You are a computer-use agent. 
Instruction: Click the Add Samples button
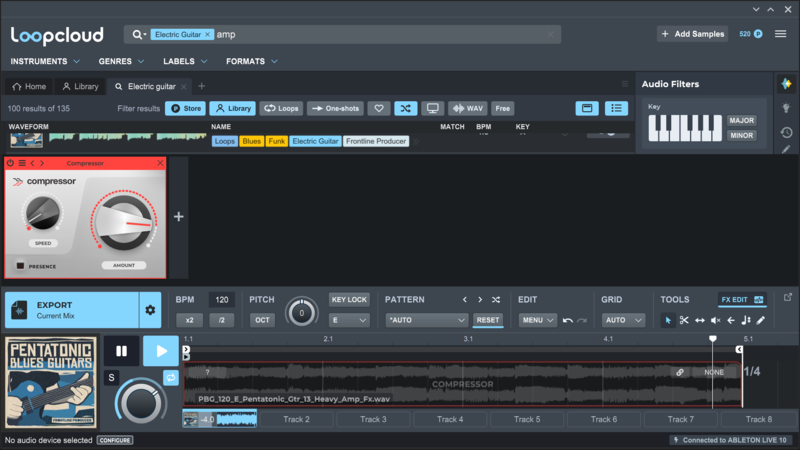[x=692, y=34]
